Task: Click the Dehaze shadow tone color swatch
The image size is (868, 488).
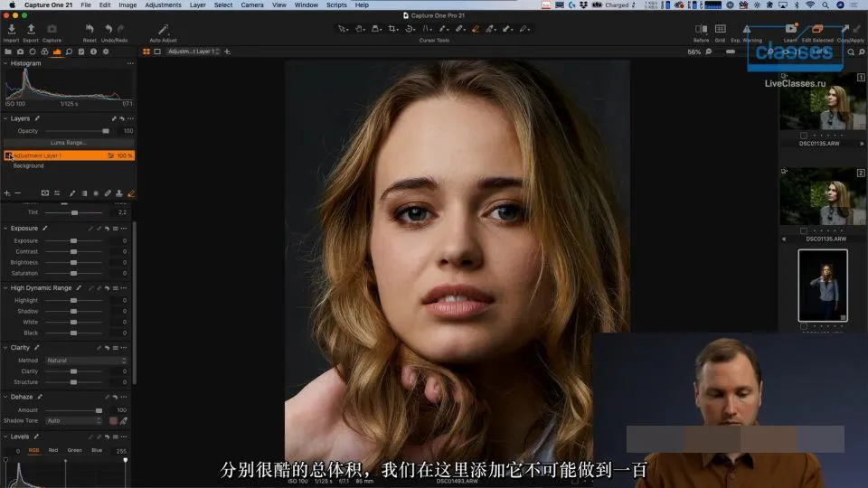Action: (114, 420)
